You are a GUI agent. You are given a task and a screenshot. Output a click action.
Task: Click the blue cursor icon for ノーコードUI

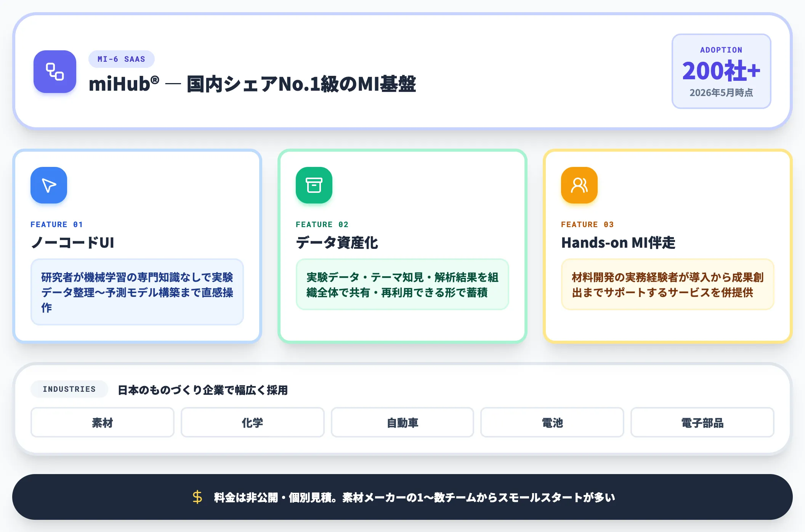tap(49, 185)
